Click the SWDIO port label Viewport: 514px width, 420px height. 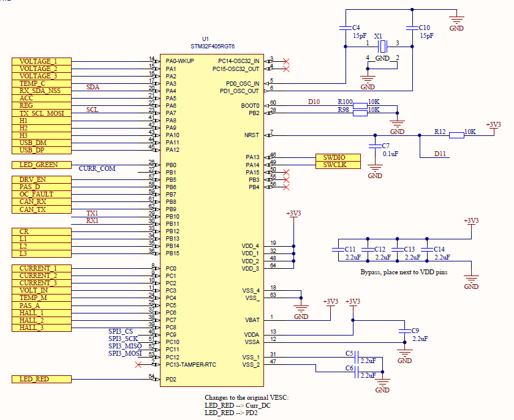338,157
